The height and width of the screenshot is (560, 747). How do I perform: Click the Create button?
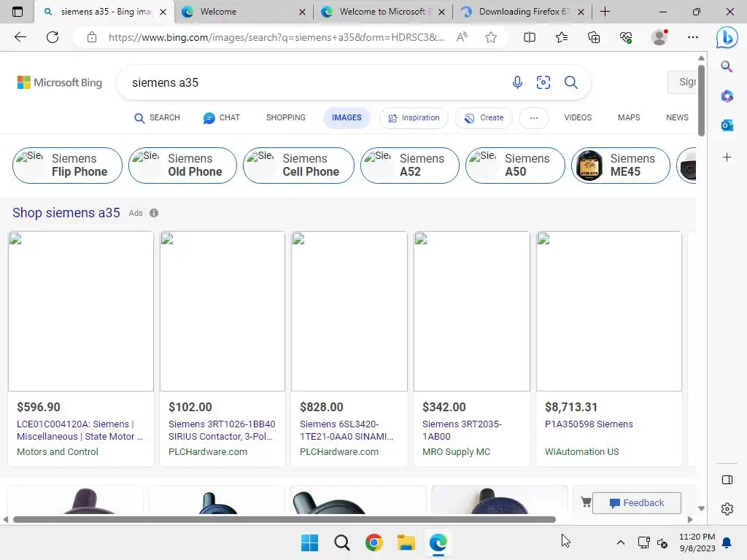484,117
